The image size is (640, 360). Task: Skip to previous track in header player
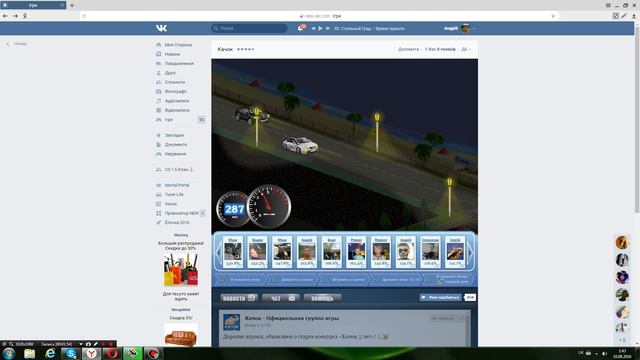click(313, 29)
